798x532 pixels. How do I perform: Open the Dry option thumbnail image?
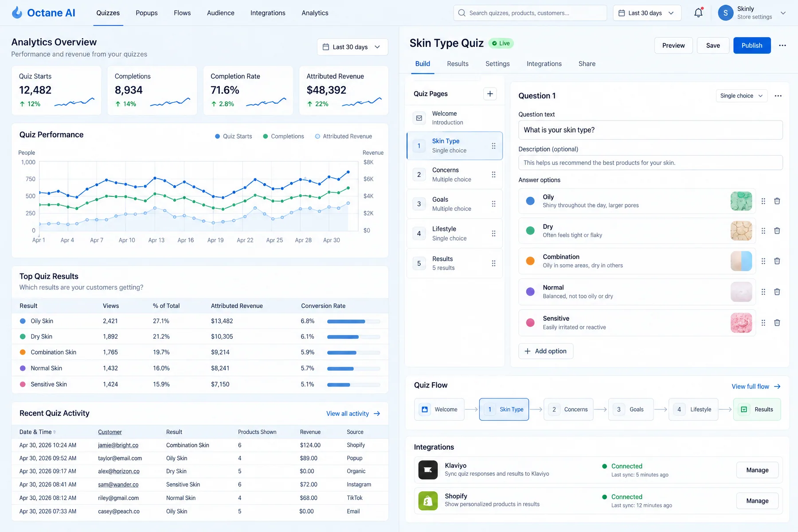coord(741,231)
